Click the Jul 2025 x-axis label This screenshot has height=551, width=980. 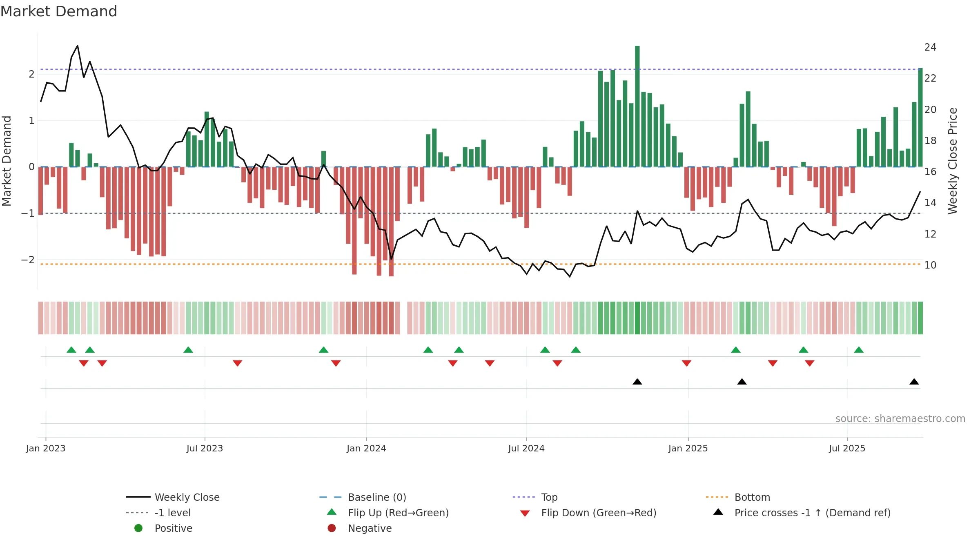(847, 448)
